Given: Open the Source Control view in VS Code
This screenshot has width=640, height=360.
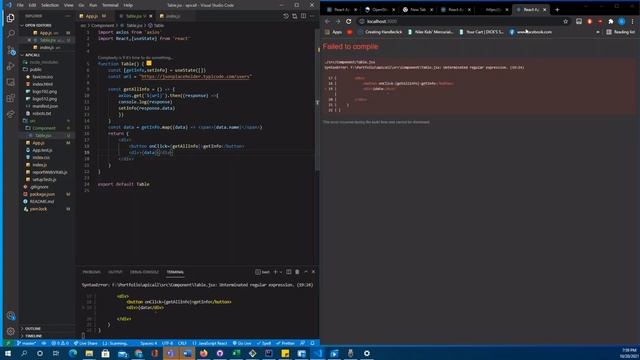Looking at the screenshot, I should [11, 50].
